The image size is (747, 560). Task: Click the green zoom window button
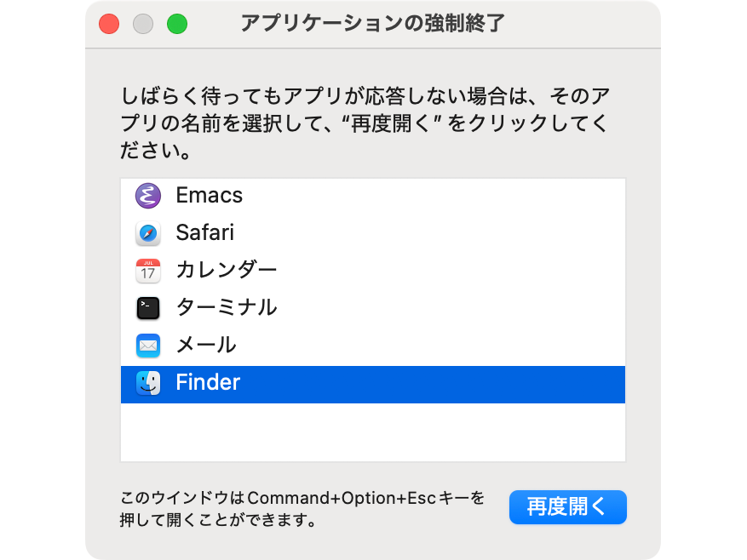(x=177, y=24)
